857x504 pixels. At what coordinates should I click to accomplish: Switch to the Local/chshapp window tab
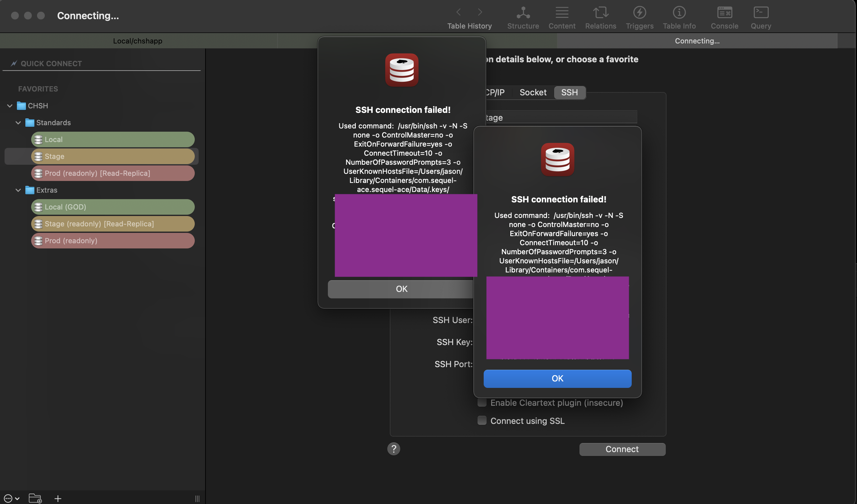[138, 41]
